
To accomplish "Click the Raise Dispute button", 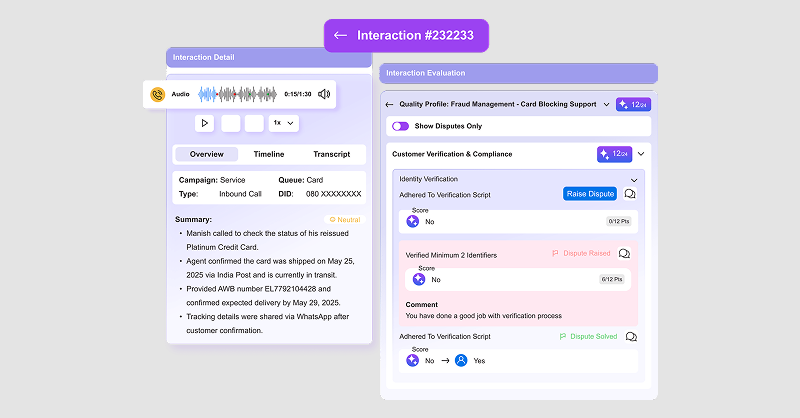I will (589, 194).
